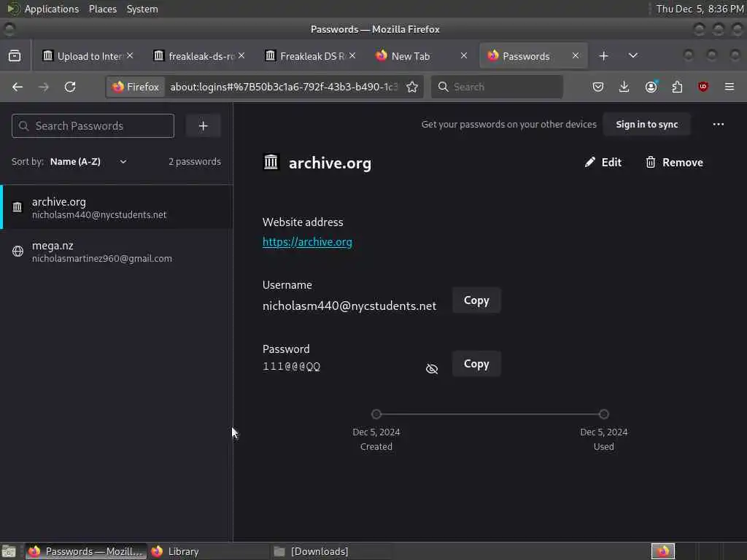The image size is (747, 560).
Task: Expand the Sort by Name (A-Z) dropdown
Action: pyautogui.click(x=88, y=161)
